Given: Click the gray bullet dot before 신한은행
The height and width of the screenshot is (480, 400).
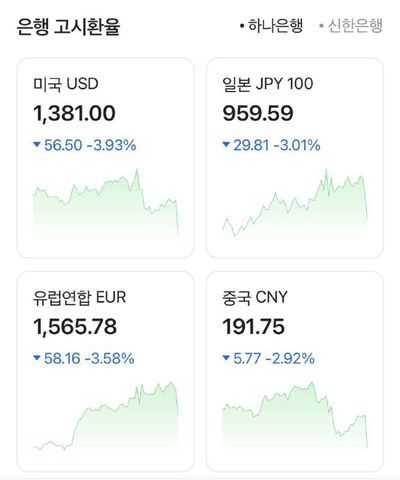Looking at the screenshot, I should pyautogui.click(x=322, y=26).
